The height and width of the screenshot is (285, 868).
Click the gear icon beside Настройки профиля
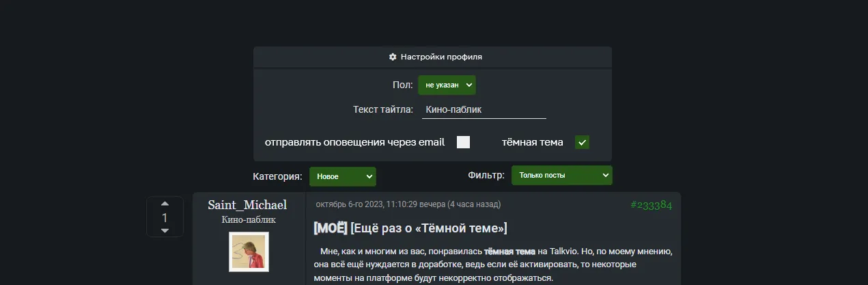(x=393, y=57)
